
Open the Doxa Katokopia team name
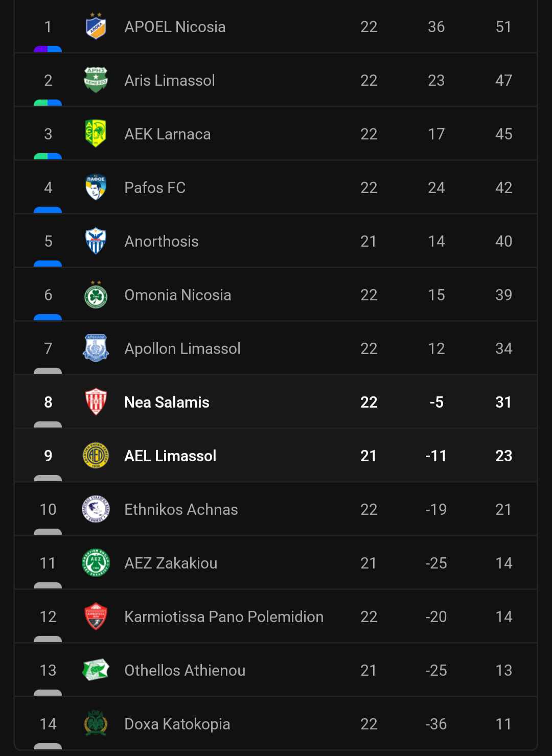click(177, 724)
